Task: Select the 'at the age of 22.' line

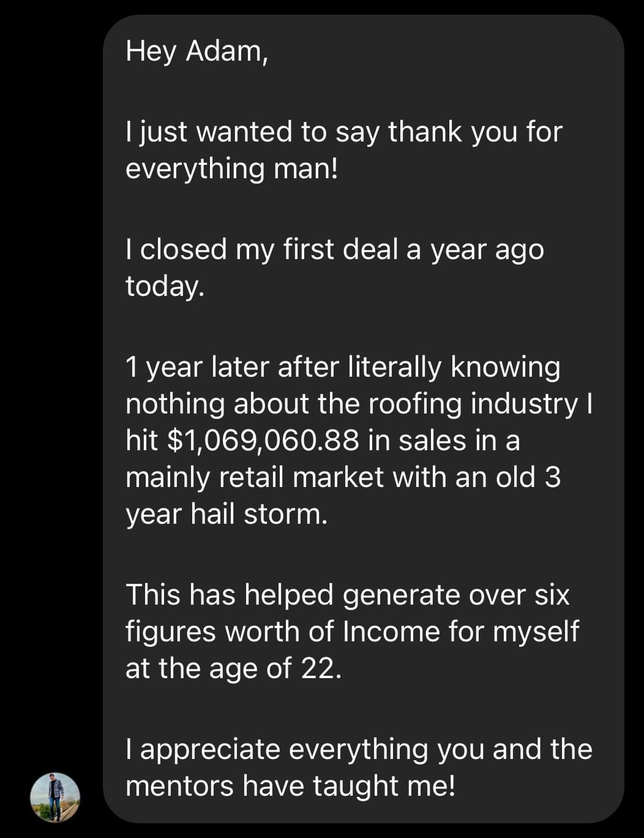Action: (233, 668)
